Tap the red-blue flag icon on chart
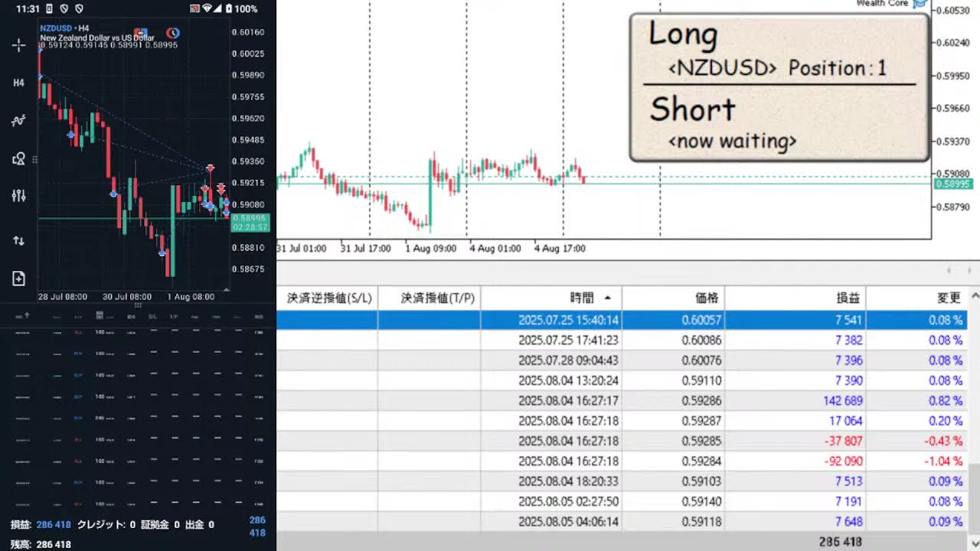This screenshot has width=980, height=551. [142, 33]
